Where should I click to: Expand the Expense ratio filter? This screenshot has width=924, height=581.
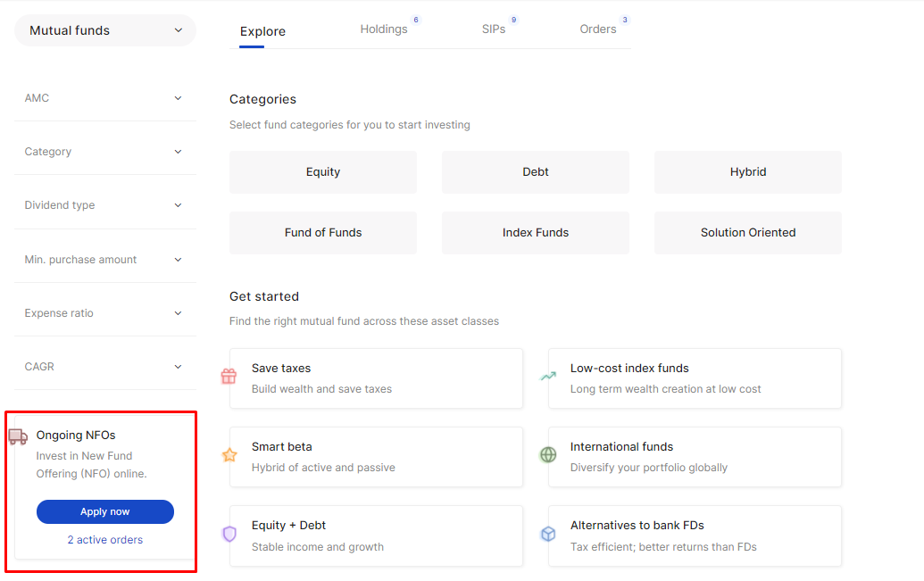tap(104, 313)
